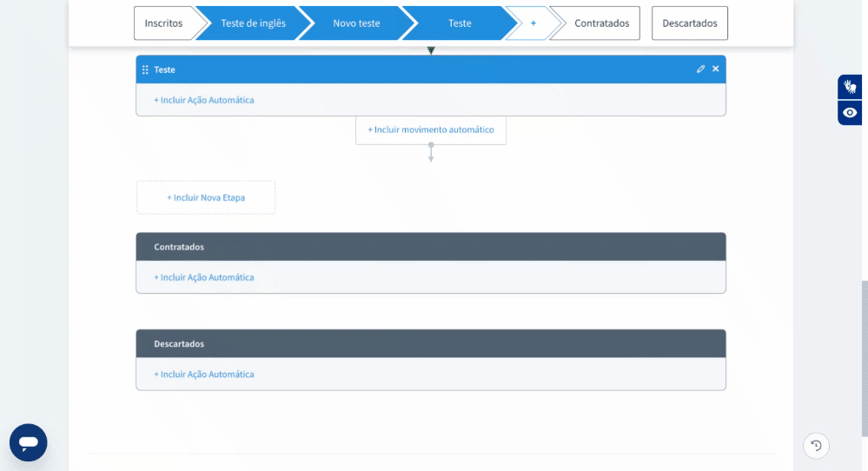This screenshot has height=471, width=868.
Task: Click the pencil edit icon on Teste stage
Action: [x=700, y=70]
